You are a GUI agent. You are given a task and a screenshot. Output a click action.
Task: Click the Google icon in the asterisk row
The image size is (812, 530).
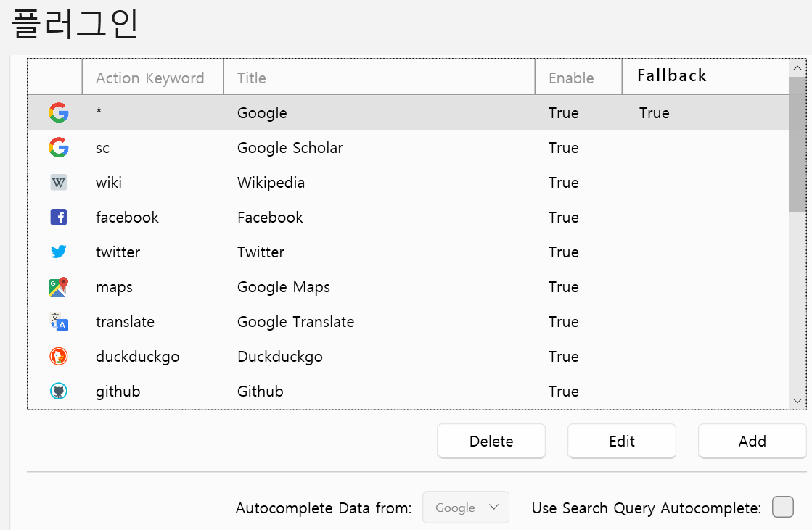[59, 112]
